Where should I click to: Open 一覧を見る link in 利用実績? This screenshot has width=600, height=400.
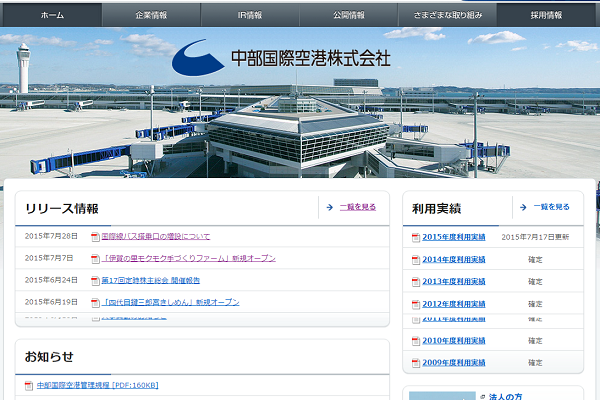click(551, 207)
